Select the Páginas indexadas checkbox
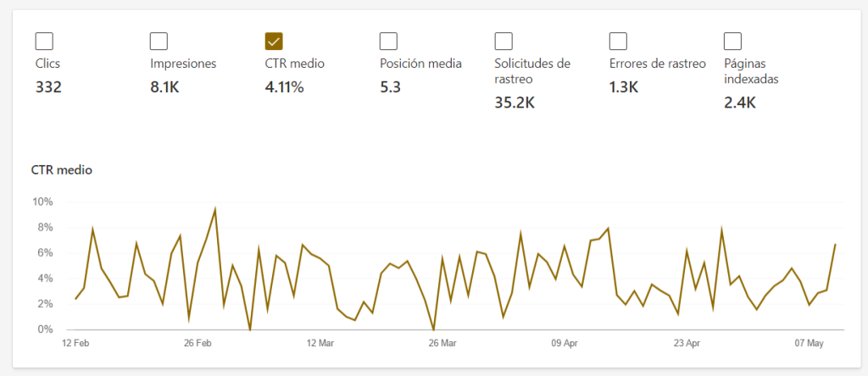868x376 pixels. [733, 41]
